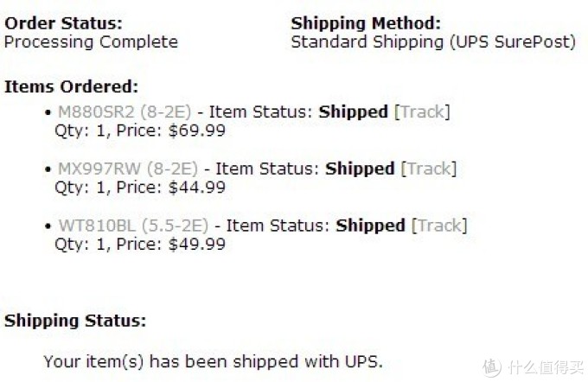Viewport: 588px width, 382px height.
Task: Click Shipped status of the WT810BL item
Action: (370, 226)
